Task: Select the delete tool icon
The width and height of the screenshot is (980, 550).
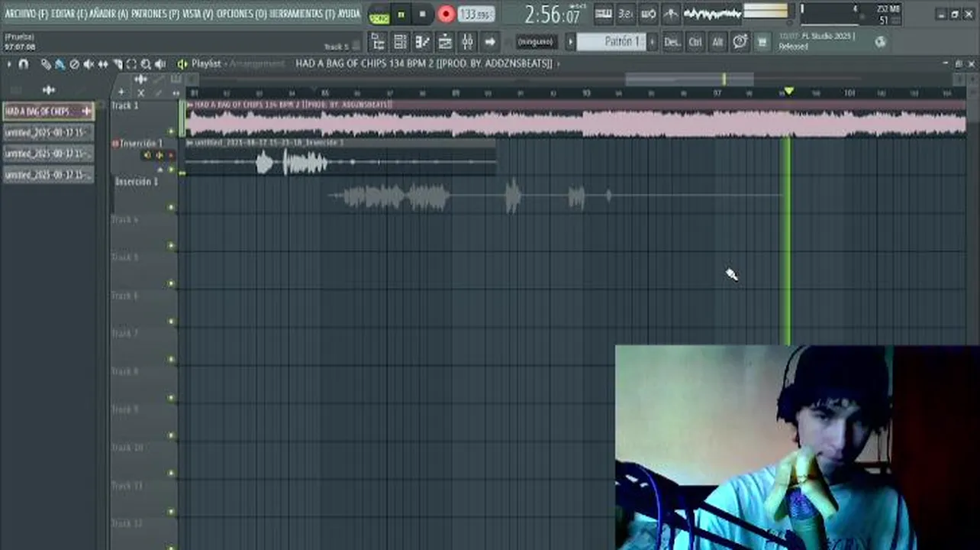Action: coord(74,64)
